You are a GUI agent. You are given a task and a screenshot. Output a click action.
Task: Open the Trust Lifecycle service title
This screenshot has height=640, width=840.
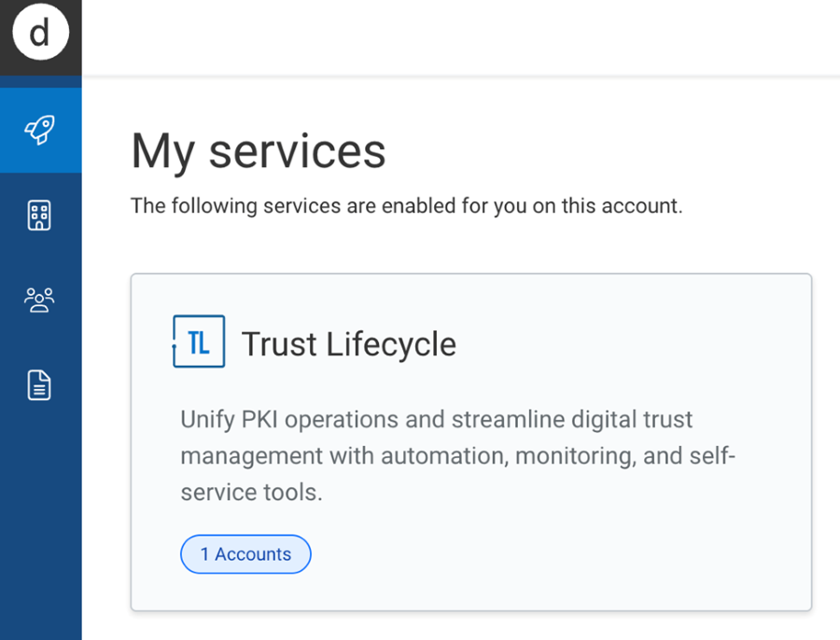[x=348, y=344]
